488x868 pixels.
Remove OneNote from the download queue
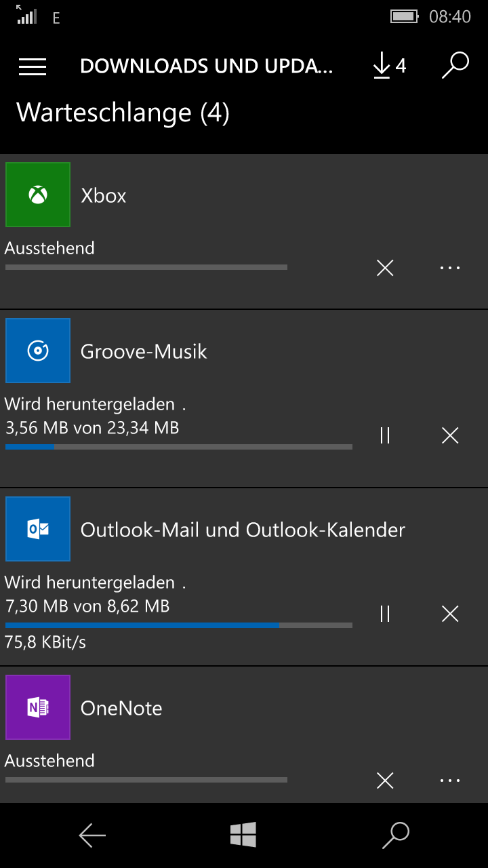385,781
